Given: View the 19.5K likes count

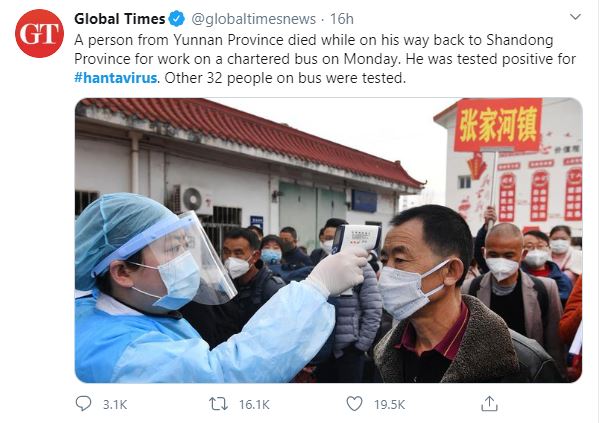Looking at the screenshot, I should pyautogui.click(x=389, y=405).
